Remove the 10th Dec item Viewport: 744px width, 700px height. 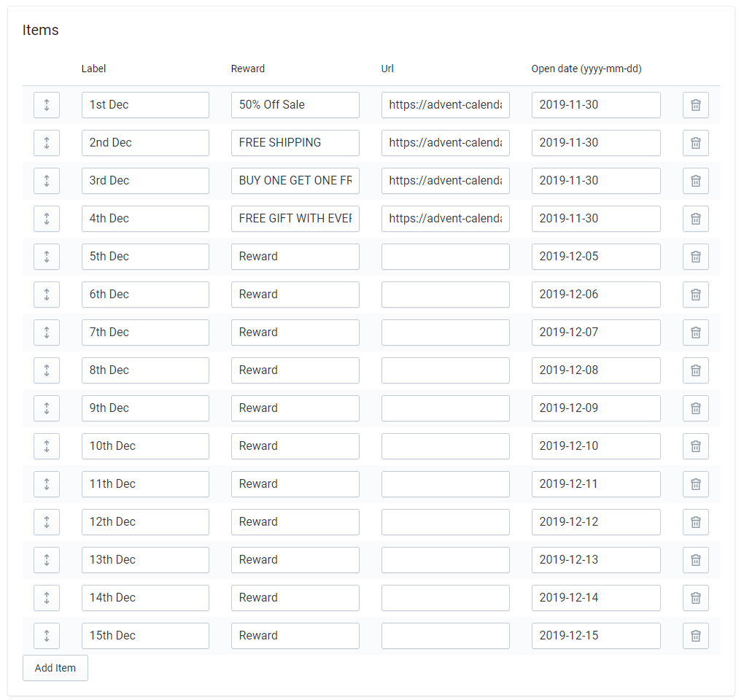pos(695,446)
